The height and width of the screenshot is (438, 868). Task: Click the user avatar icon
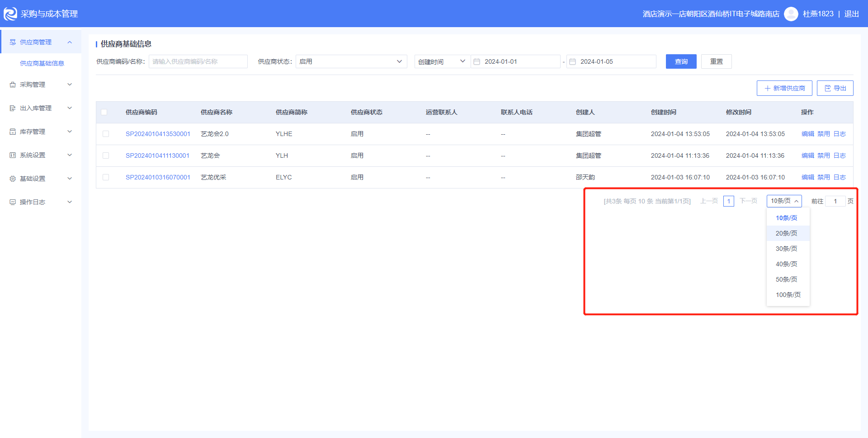[791, 14]
